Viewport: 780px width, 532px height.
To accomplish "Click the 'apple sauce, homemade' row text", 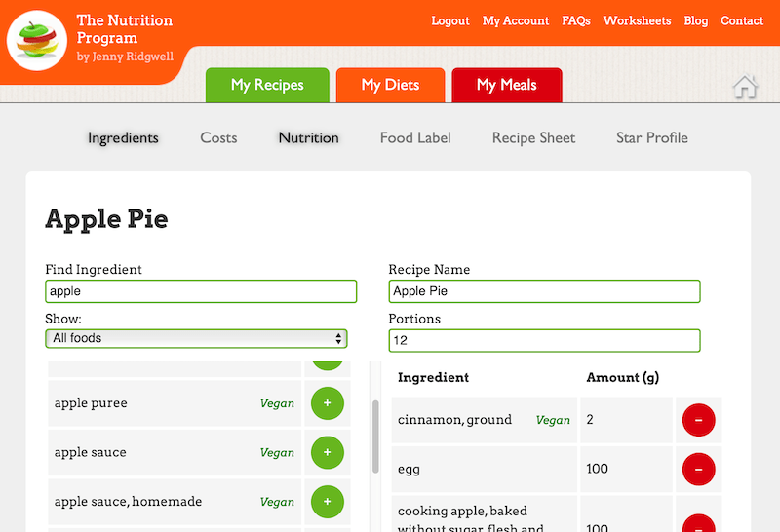I will pyautogui.click(x=128, y=502).
